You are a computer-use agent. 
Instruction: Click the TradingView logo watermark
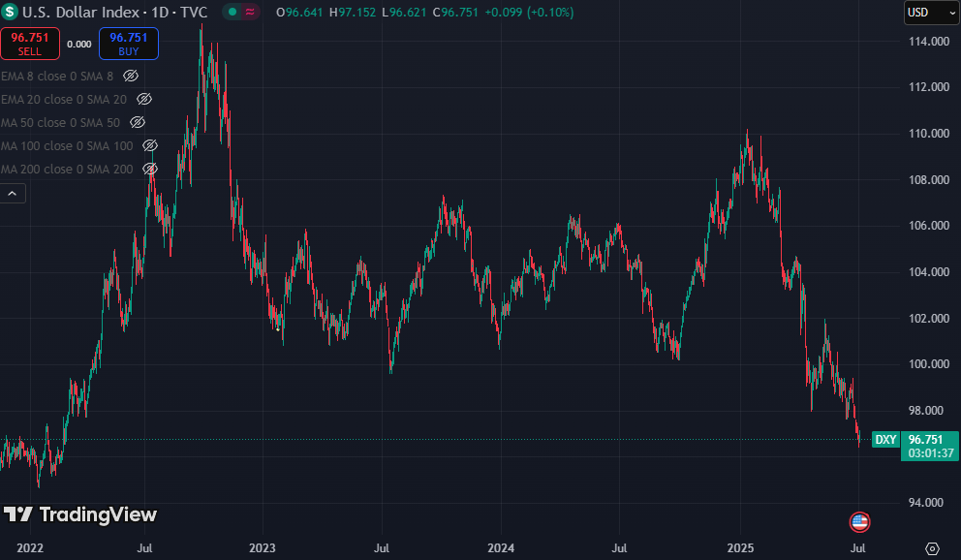pos(80,514)
